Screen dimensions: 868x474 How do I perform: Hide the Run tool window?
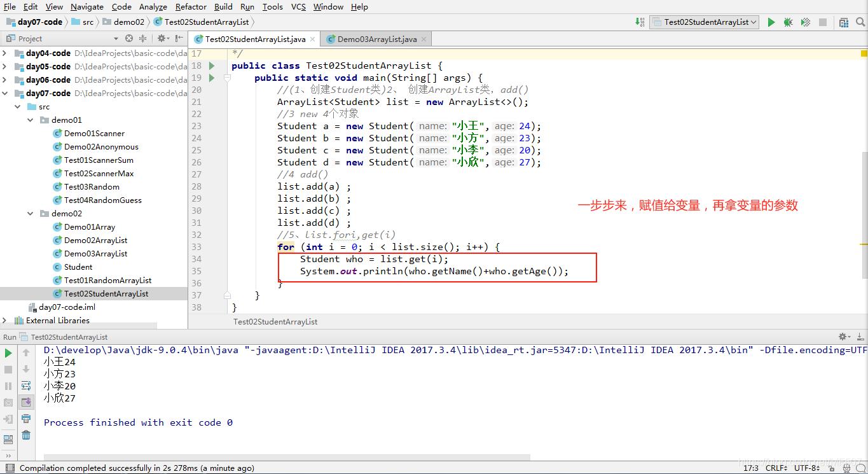click(859, 337)
